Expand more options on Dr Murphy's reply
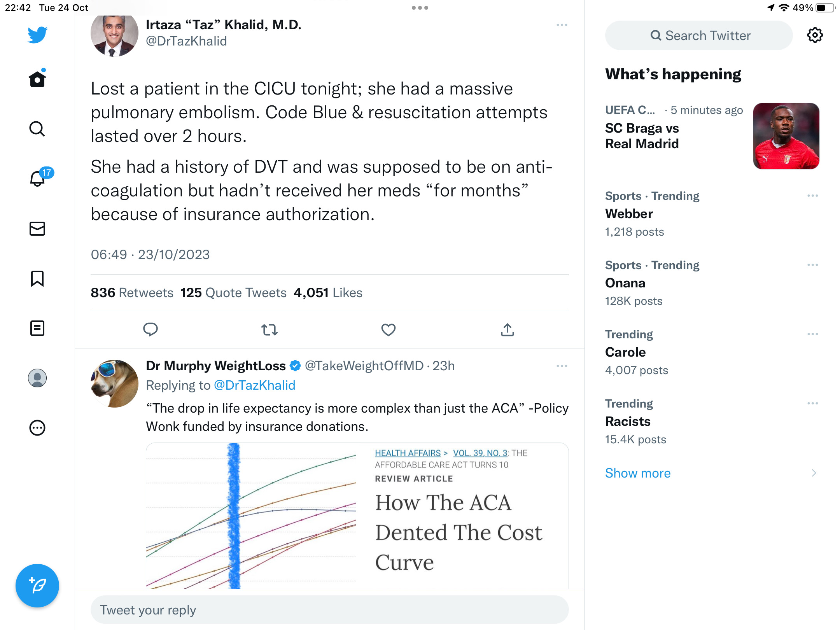Viewport: 840px width, 630px height. (562, 366)
